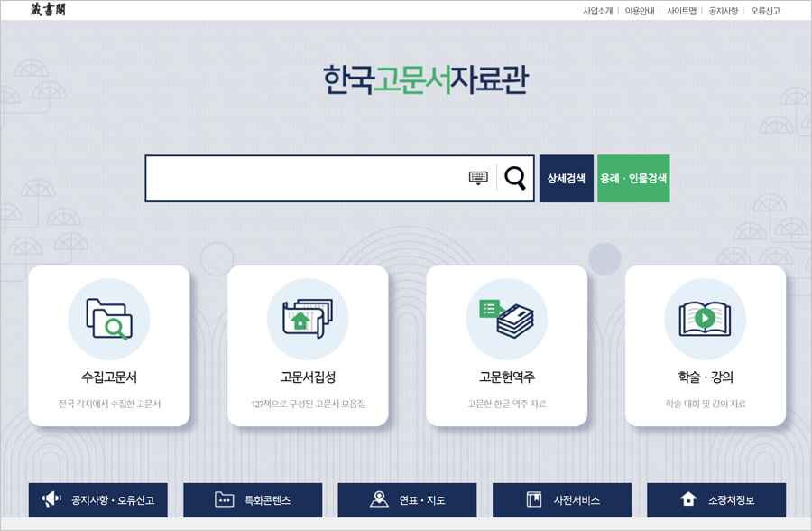The width and height of the screenshot is (812, 531).
Task: Click the magnifier search icon in search box
Action: click(515, 179)
